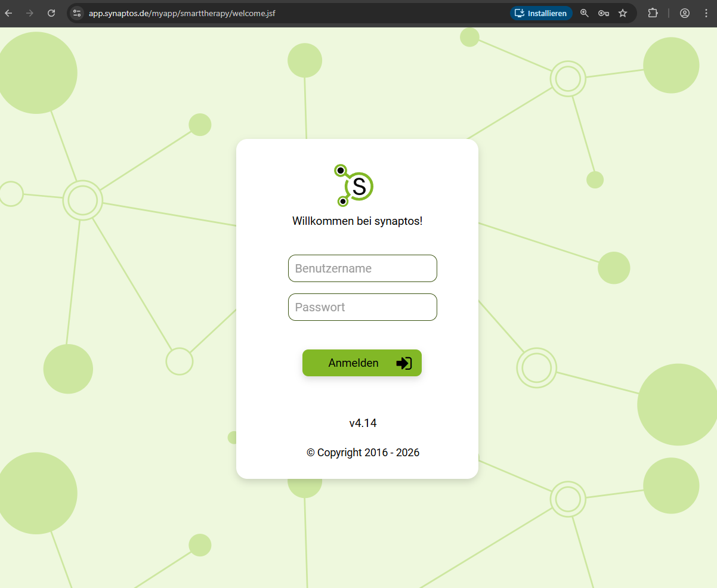Viewport: 717px width, 588px height.
Task: Open the browser profile avatar icon
Action: [x=685, y=13]
